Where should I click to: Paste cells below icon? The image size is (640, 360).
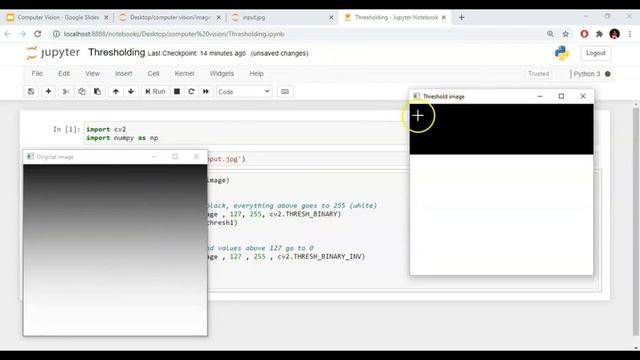tap(97, 91)
